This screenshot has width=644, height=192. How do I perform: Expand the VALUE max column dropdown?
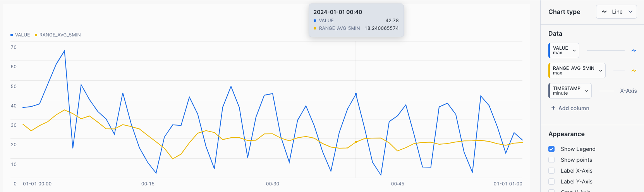pos(564,50)
